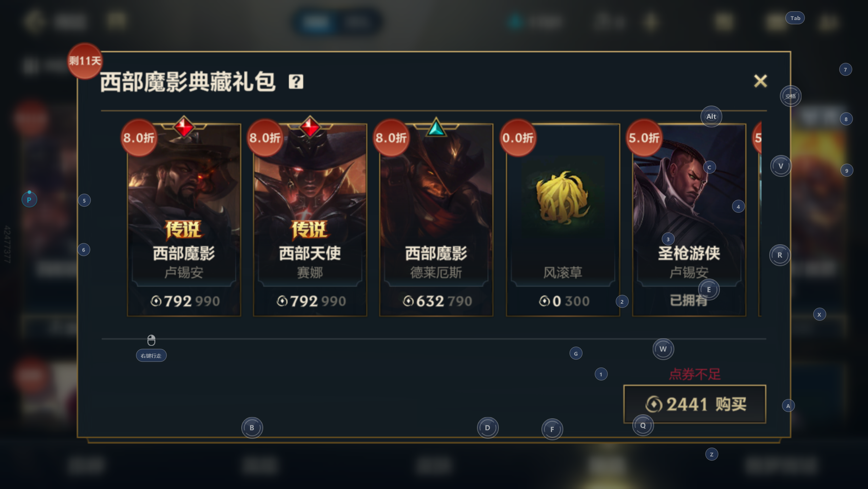Click the Tab key overlay icon
The width and height of the screenshot is (868, 489).
pos(795,18)
